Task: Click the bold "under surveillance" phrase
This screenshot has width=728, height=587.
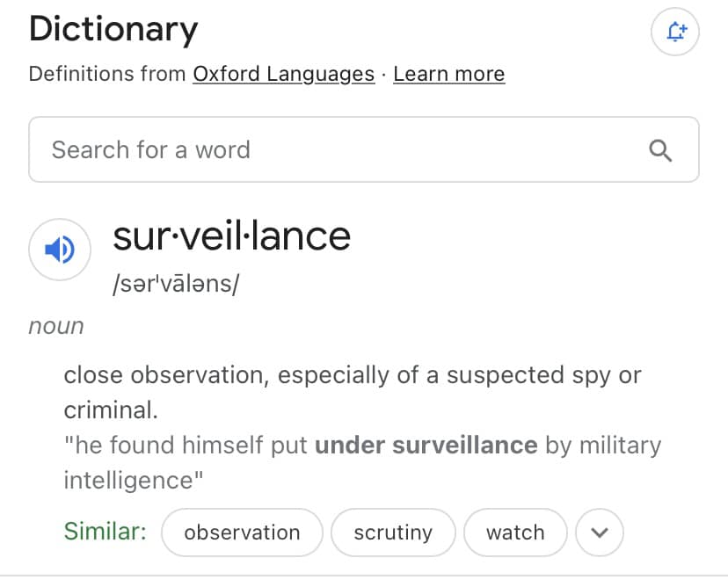Action: [426, 445]
